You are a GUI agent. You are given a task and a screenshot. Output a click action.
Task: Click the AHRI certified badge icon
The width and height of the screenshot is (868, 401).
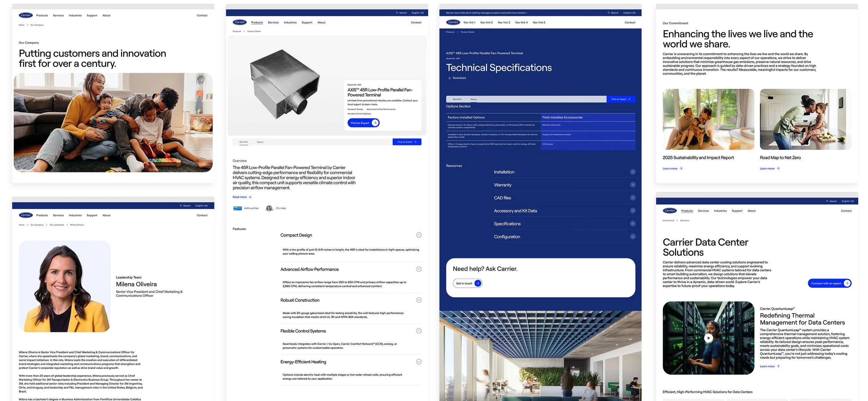click(237, 208)
